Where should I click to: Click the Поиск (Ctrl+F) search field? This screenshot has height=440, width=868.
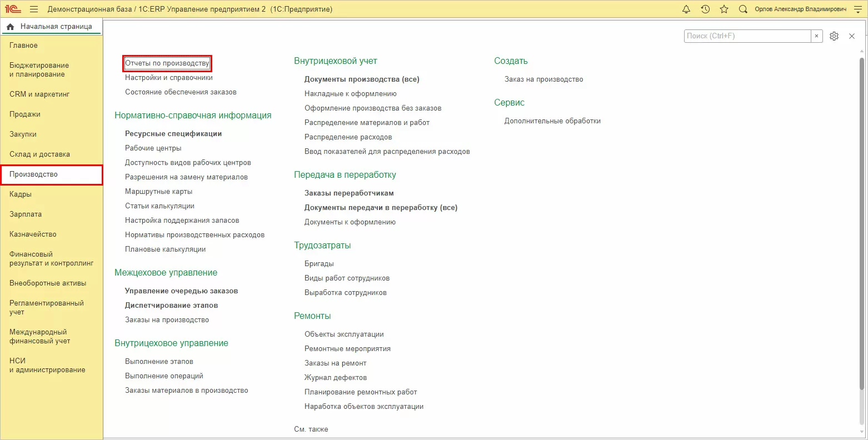click(x=747, y=36)
